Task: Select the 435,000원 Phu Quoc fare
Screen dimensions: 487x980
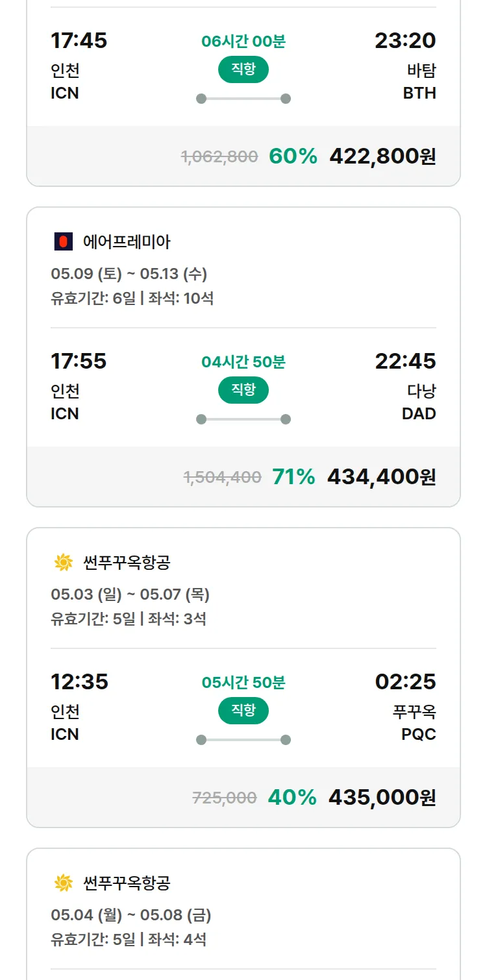Action: [x=382, y=798]
